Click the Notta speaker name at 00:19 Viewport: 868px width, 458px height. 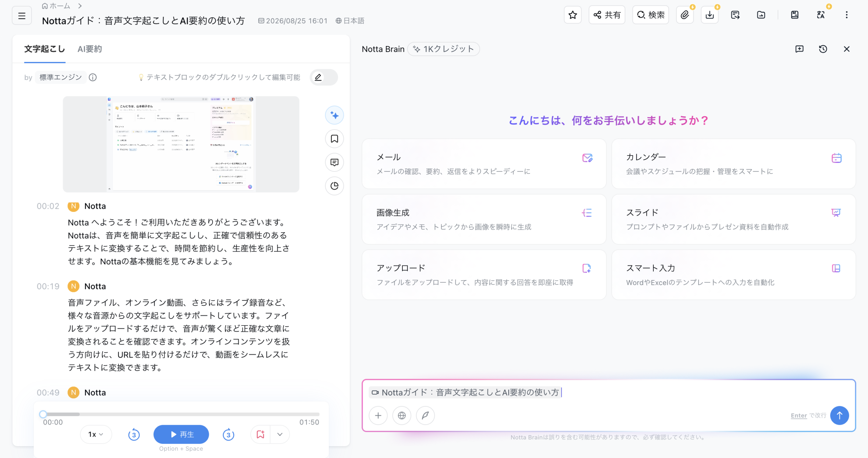[x=95, y=286]
